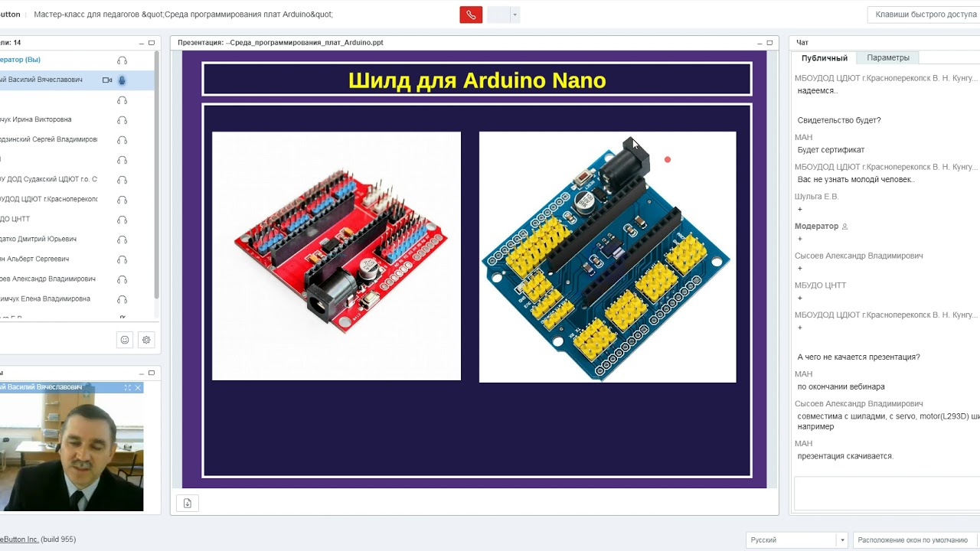Screen dimensions: 980x551
Task: Select Альберт Сергеевич in users list
Action: coord(77,259)
